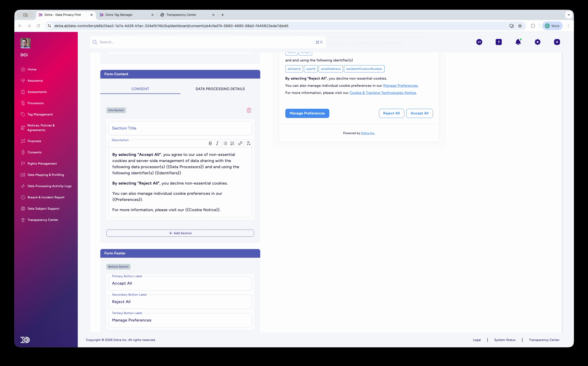Viewport: 588px width, 366px height.
Task: Insert a numbered list in the Description
Action: [x=232, y=143]
